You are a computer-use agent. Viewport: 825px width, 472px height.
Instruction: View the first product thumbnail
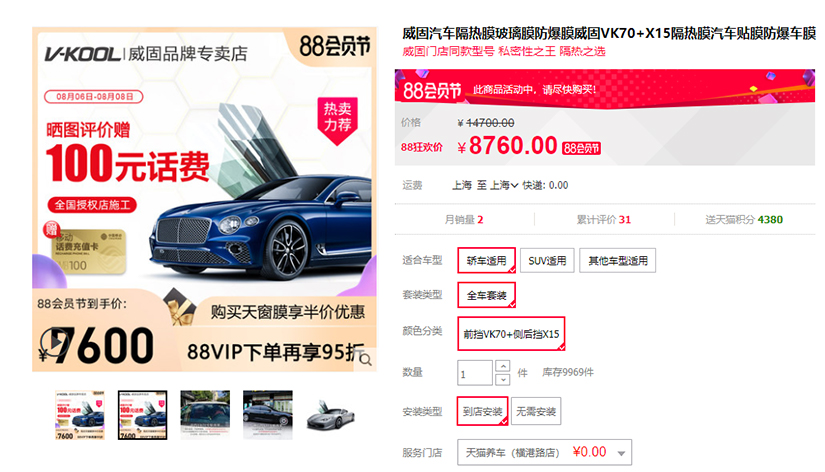[80, 415]
